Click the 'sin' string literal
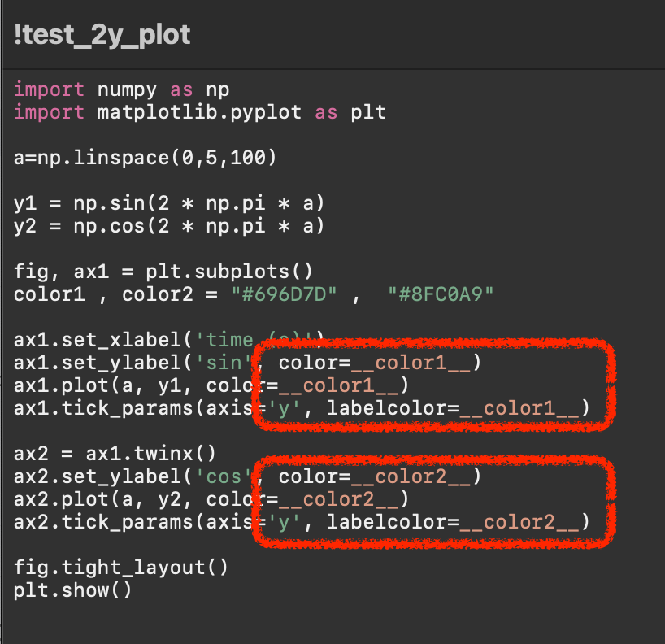 tap(224, 363)
